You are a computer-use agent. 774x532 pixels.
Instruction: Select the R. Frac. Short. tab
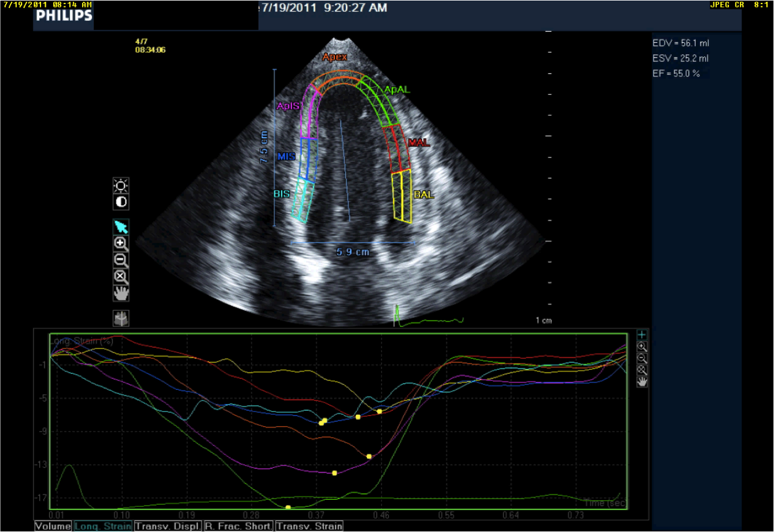(x=239, y=526)
